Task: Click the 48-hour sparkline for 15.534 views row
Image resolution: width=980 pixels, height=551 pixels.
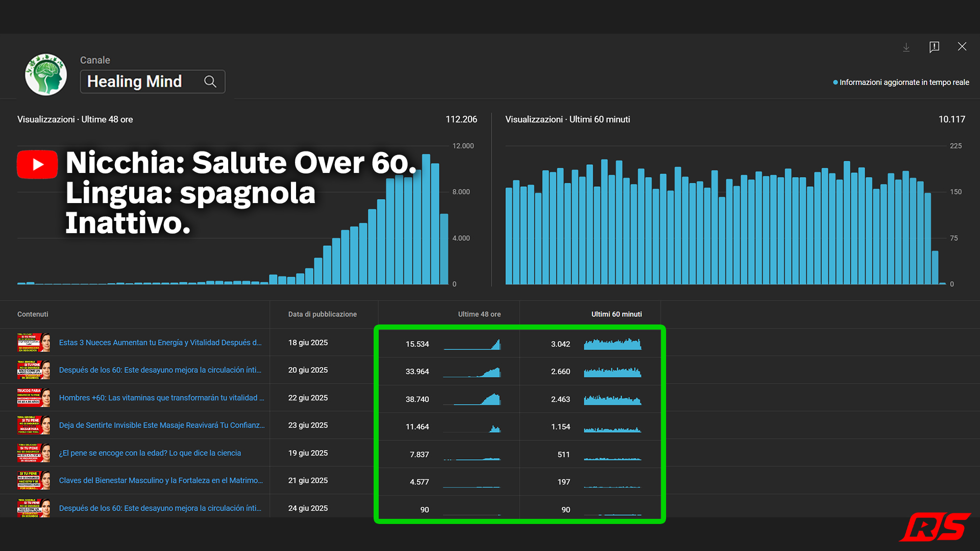Action: (472, 344)
